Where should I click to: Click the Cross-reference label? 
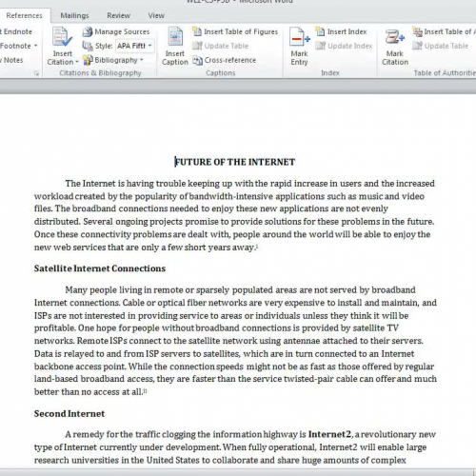(x=230, y=60)
